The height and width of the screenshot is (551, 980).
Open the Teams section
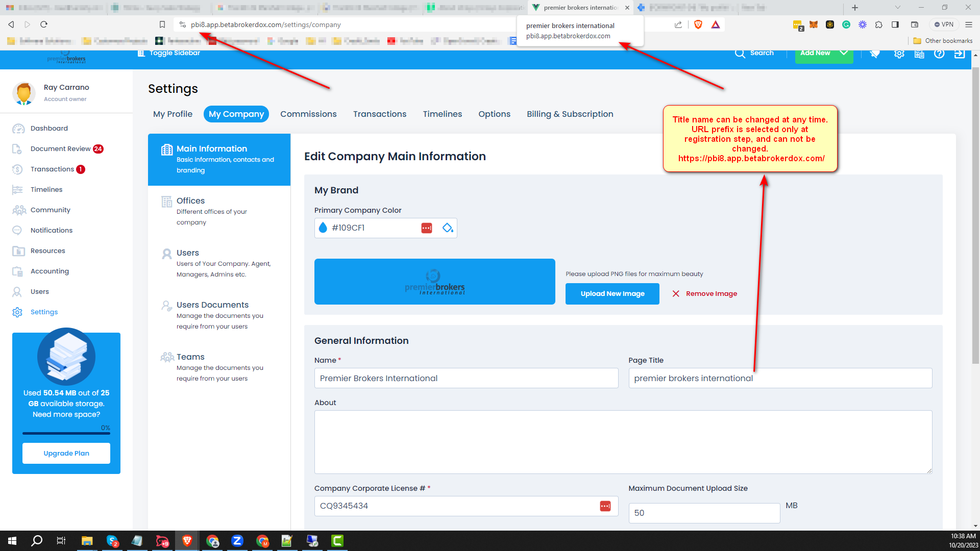point(219,367)
